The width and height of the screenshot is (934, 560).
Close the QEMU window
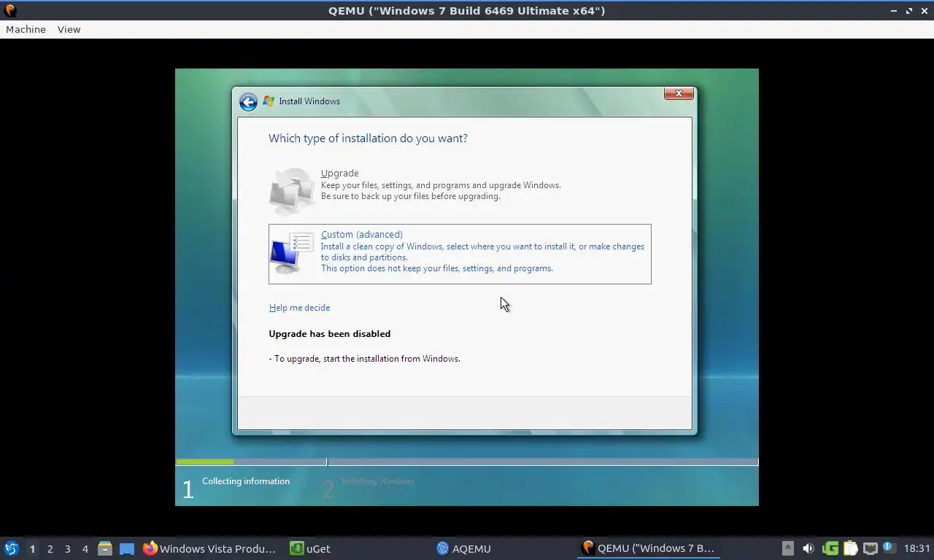click(925, 11)
